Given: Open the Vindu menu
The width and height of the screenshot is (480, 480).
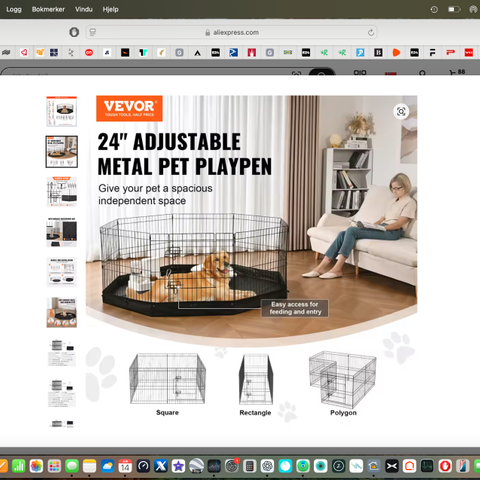Looking at the screenshot, I should point(84,9).
